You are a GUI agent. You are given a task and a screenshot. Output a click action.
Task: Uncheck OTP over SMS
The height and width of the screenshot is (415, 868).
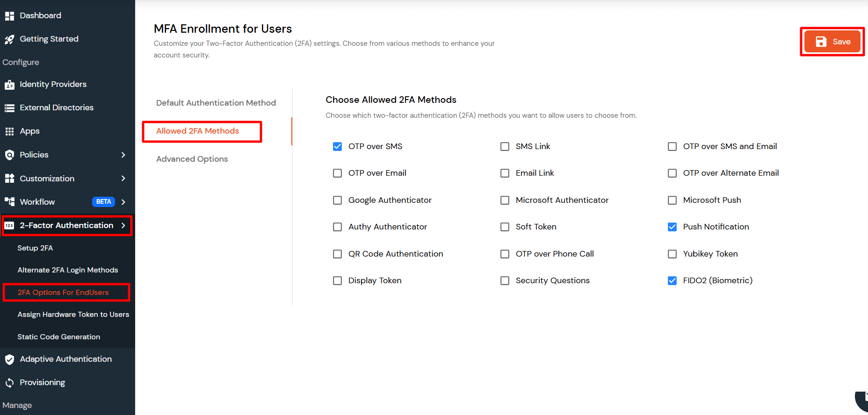[337, 147]
